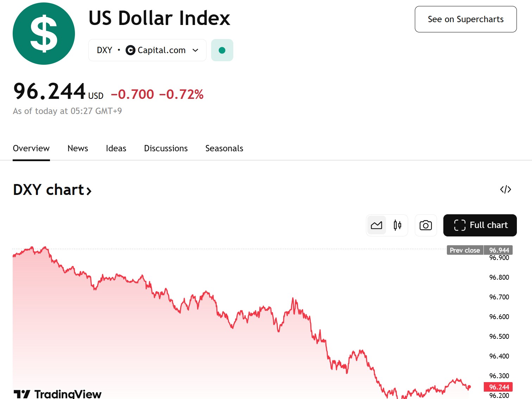
Task: Open the Full chart button
Action: click(x=480, y=225)
